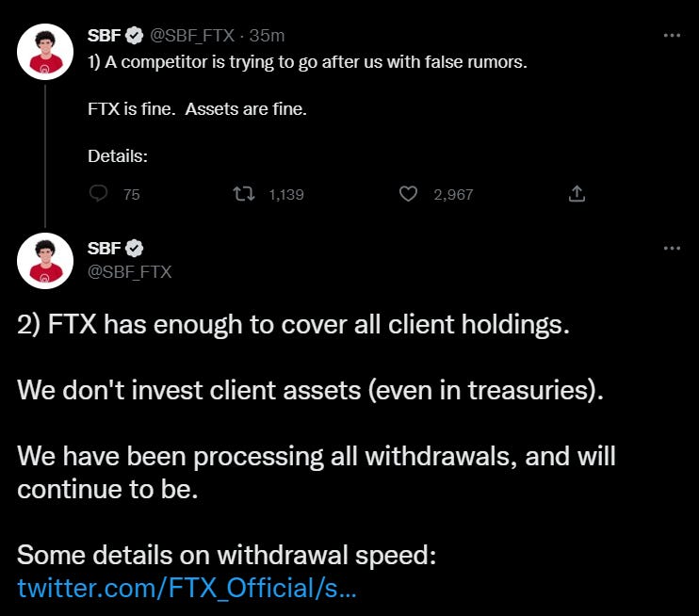Click the SBF display name in the first tweet

pyautogui.click(x=104, y=36)
